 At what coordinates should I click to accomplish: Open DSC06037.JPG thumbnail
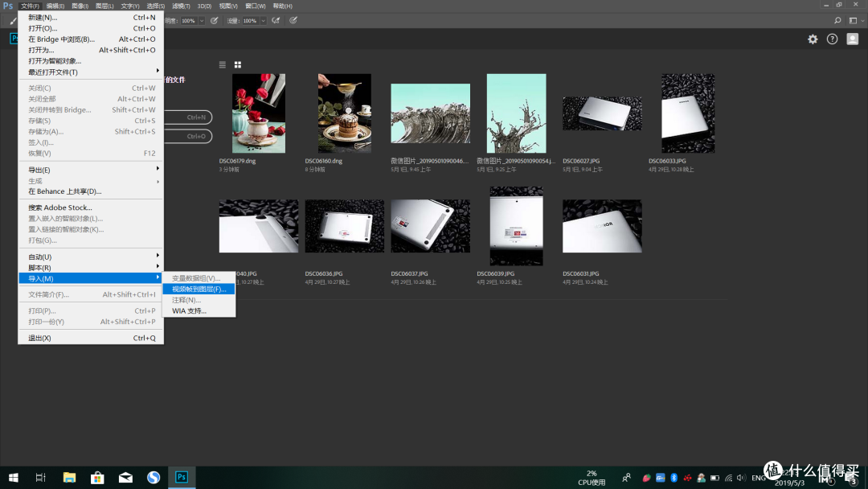tap(430, 226)
